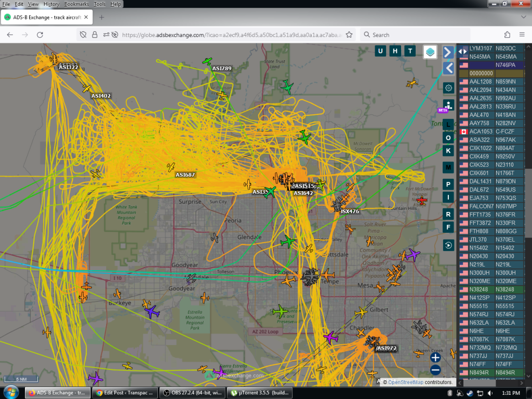532x399 pixels.
Task: Select aircraft labeled ASI402 on map
Action: pos(87,88)
